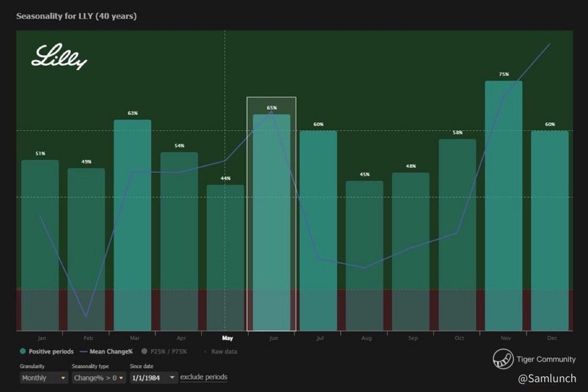
Task: Select the May bar showing 44%
Action: click(x=225, y=258)
